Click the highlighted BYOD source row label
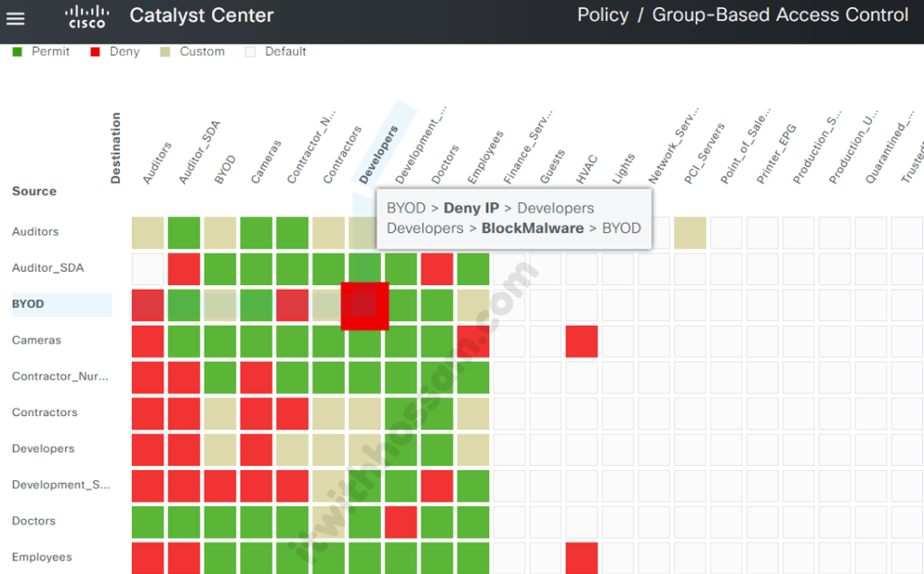The image size is (924, 574). [x=28, y=304]
